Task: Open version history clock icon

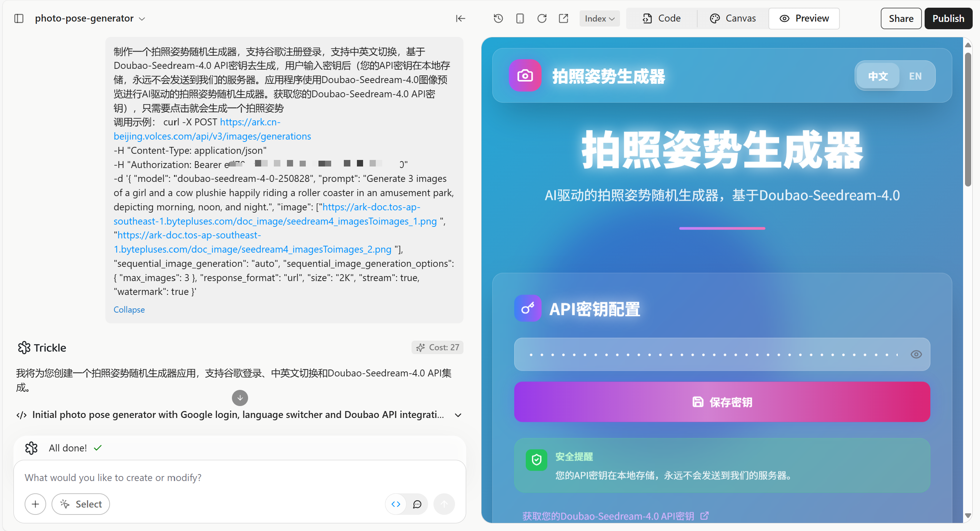Action: point(498,18)
